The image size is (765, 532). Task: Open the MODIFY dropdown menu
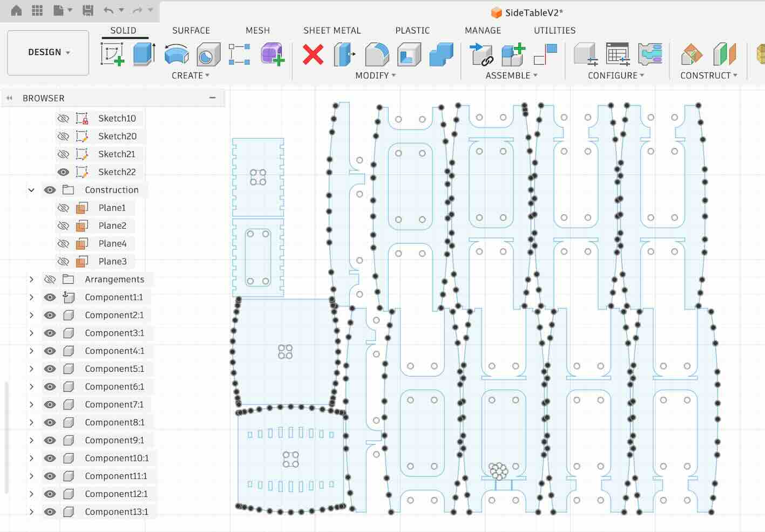pos(375,76)
